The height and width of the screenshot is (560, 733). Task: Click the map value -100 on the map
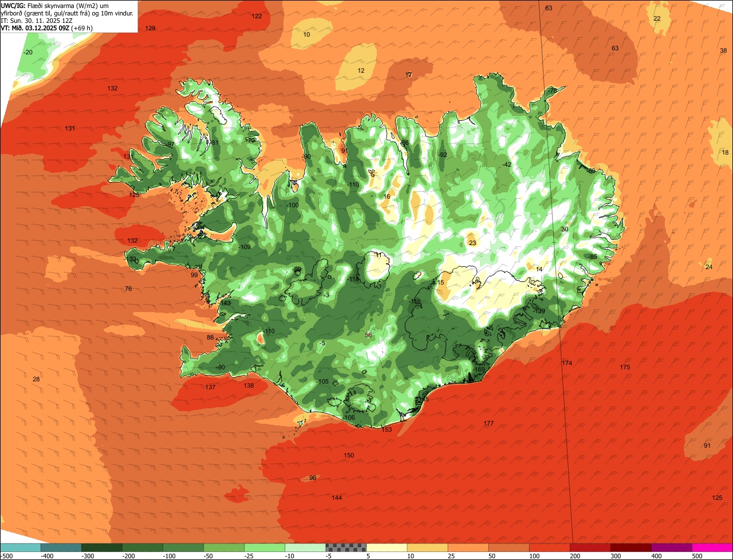coord(292,205)
